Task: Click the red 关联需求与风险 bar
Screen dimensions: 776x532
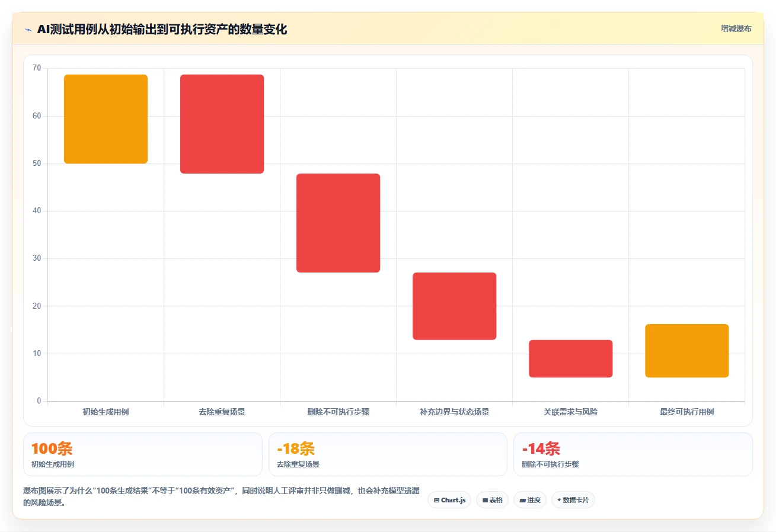Action: click(570, 358)
